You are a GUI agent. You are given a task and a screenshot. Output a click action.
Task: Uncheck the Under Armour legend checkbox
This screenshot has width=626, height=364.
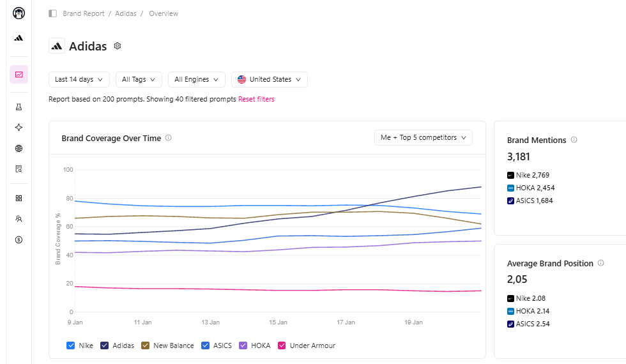[x=282, y=345]
